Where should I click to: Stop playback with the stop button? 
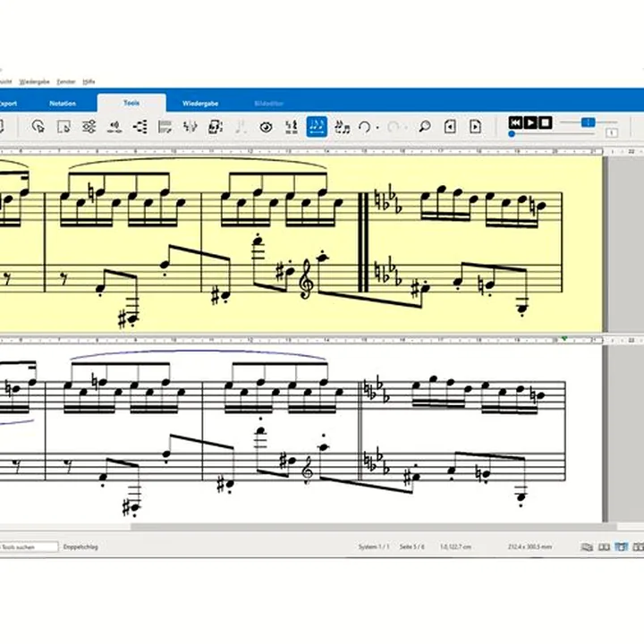(x=545, y=123)
